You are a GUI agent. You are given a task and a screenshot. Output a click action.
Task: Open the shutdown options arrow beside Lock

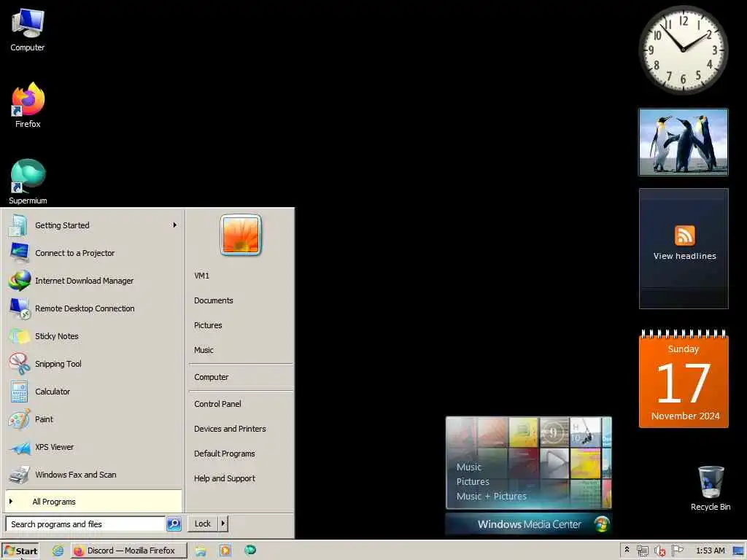222,524
